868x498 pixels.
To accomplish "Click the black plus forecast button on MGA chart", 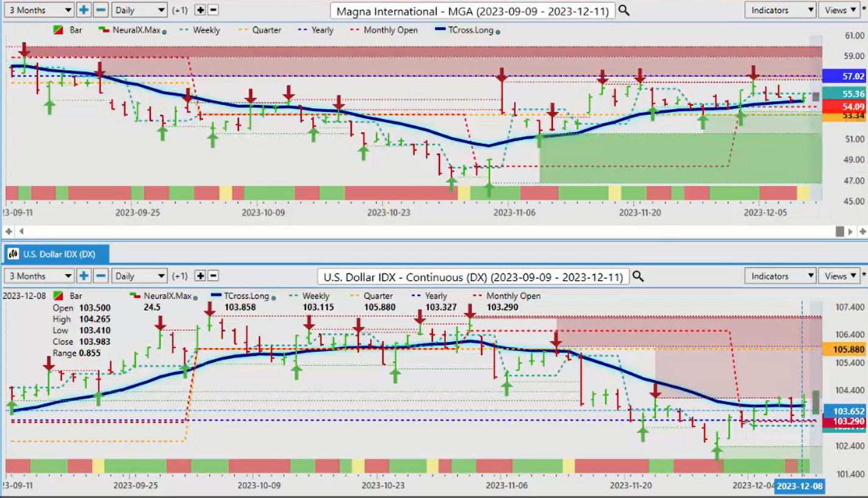I will pos(200,10).
